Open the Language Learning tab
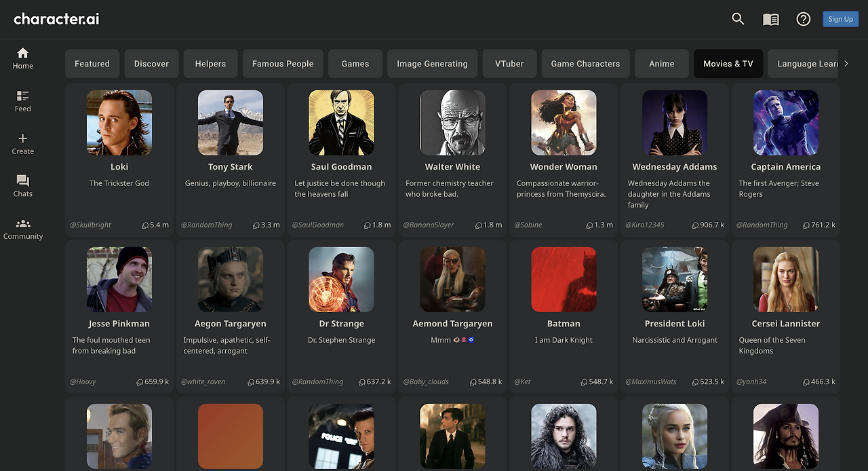 (x=804, y=64)
